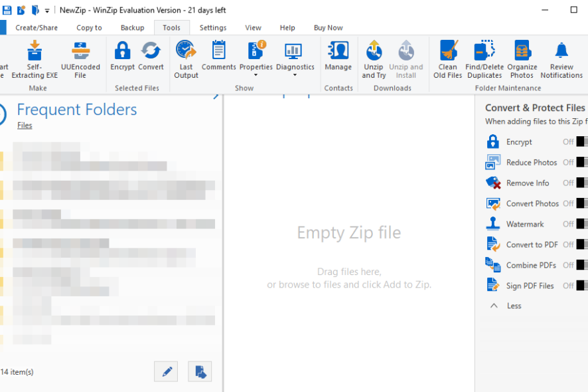Open the Help tab

coord(287,28)
